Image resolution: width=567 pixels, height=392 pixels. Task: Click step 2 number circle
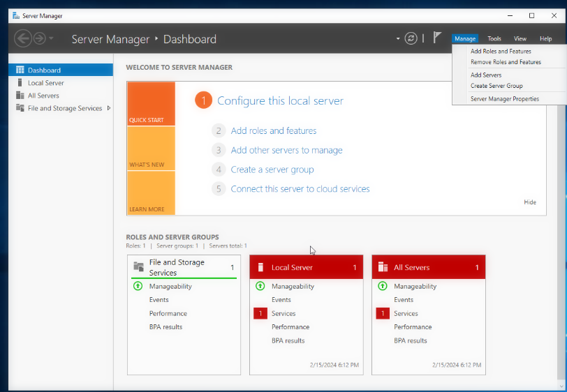(x=219, y=131)
